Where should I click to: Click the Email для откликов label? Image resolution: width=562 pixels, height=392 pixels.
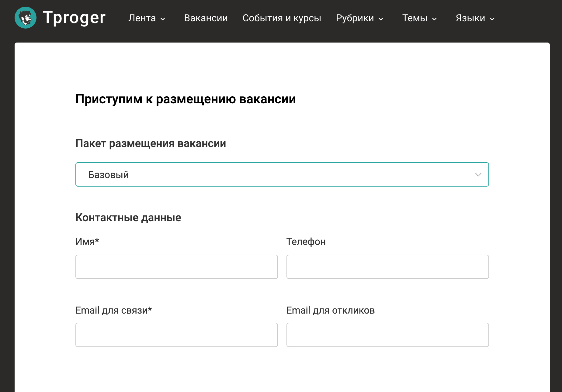[331, 310]
